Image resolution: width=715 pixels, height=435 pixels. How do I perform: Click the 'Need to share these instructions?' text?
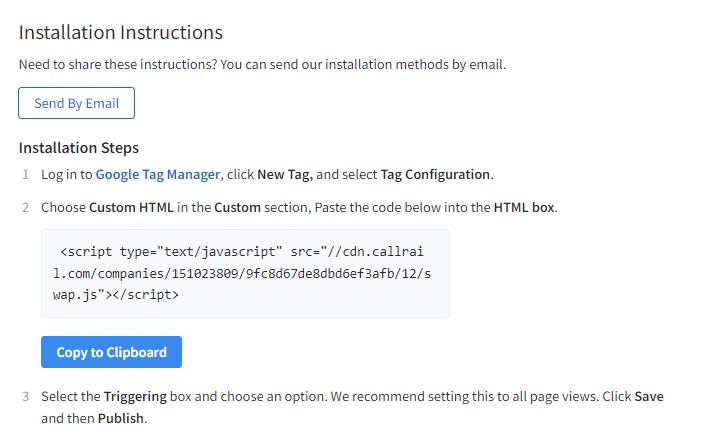pos(118,64)
